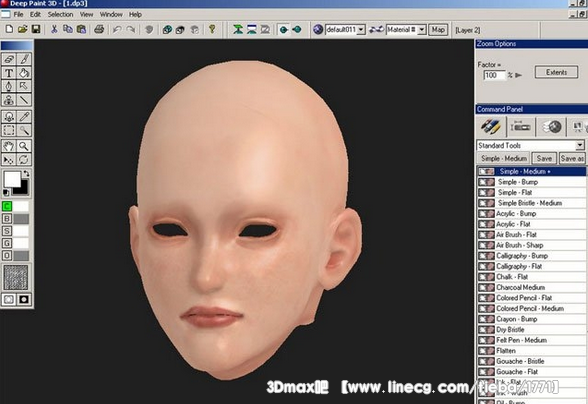Select Charcoal Medium preset
The height and width of the screenshot is (404, 588).
pos(531,287)
